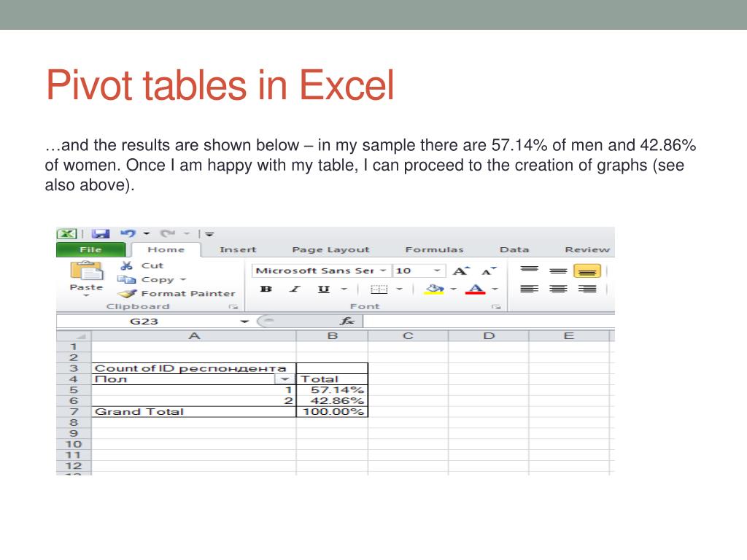Select row 7 header

[x=74, y=412]
